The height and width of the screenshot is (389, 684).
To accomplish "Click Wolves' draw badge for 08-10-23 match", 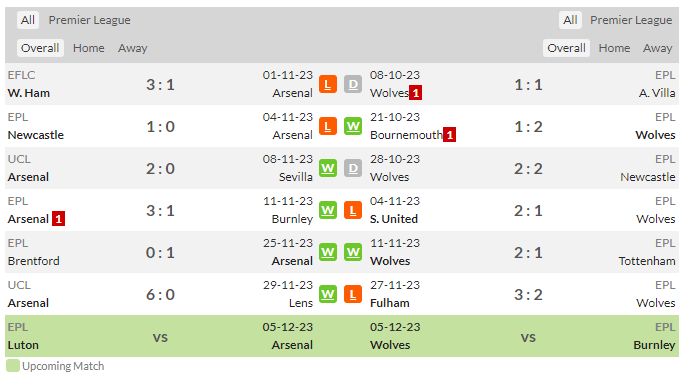I will (353, 84).
